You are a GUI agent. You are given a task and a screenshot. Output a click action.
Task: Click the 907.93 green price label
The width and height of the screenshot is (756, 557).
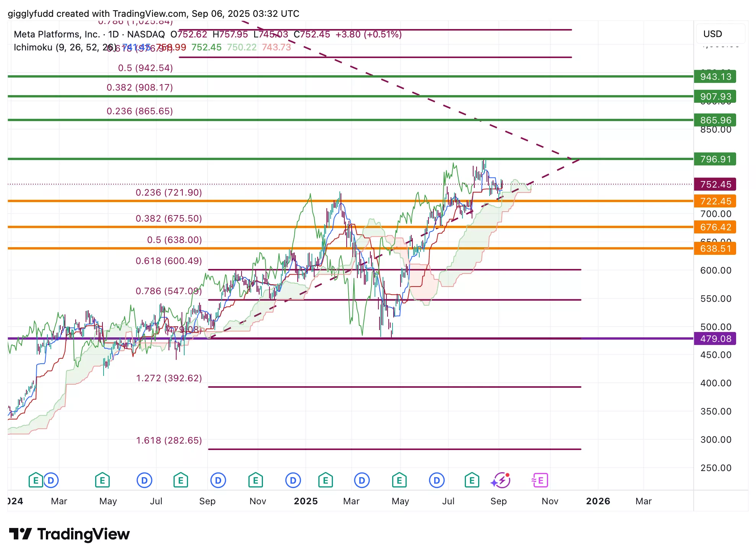715,96
